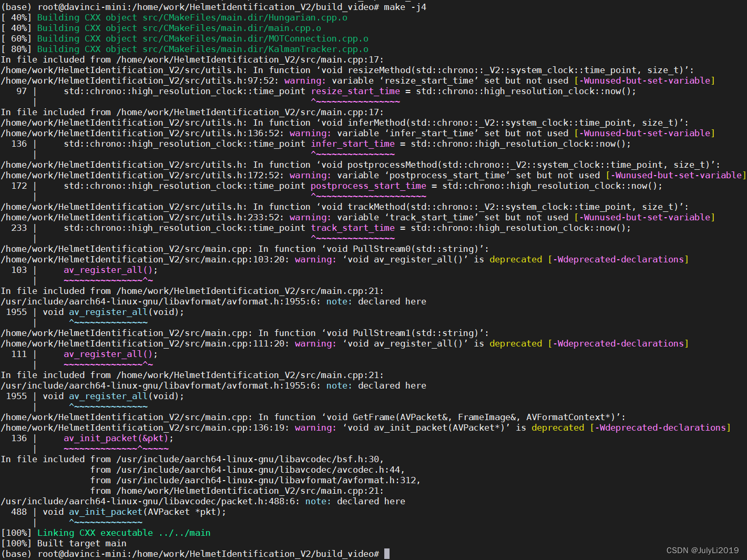The height and width of the screenshot is (560, 747).
Task: Click '-Wunused-but-set-variable' on the resize_start_time warning
Action: [x=644, y=80]
